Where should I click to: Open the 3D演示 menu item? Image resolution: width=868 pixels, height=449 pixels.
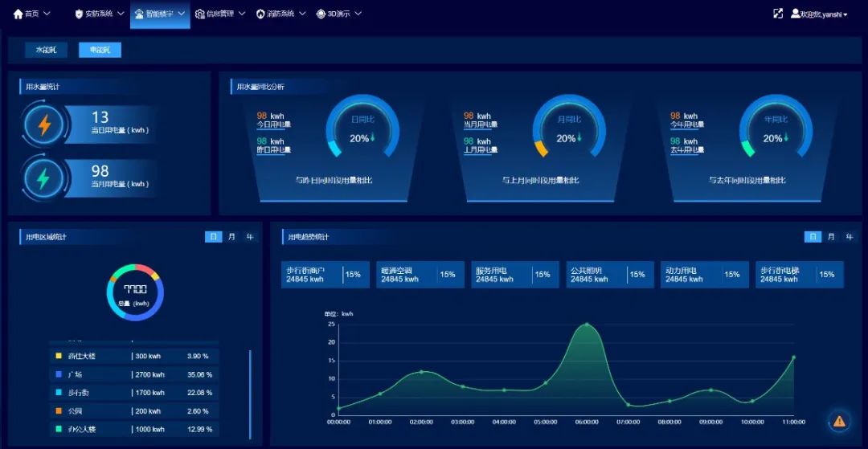339,14
